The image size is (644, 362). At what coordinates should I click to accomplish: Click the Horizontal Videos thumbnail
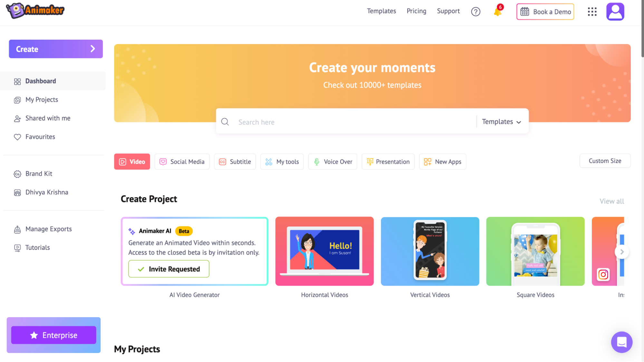[x=324, y=251]
